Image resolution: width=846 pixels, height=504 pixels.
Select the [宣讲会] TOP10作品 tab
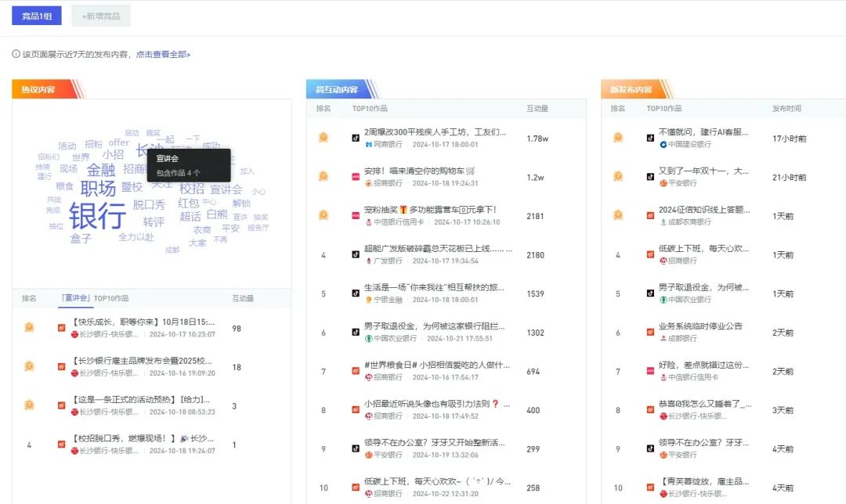pyautogui.click(x=95, y=298)
